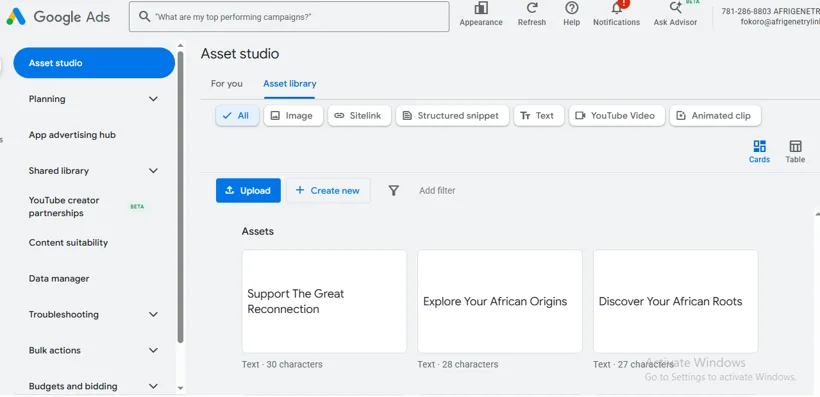Open Data manager

[x=59, y=279]
